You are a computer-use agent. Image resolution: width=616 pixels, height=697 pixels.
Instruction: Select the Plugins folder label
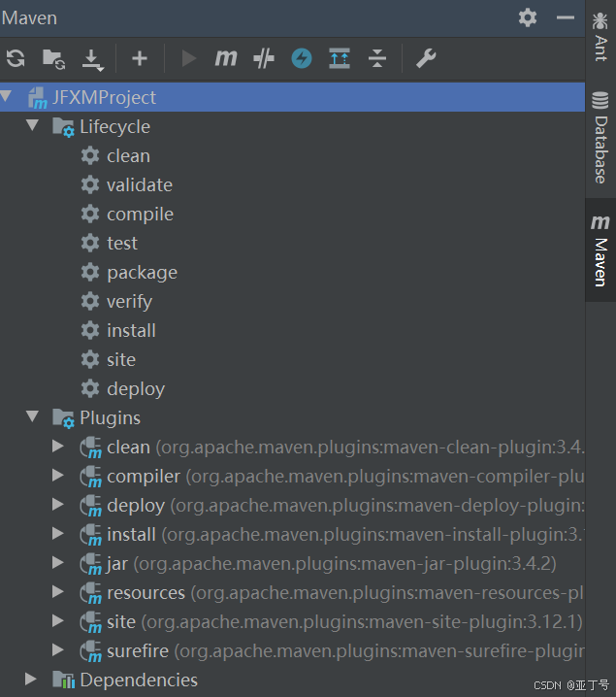point(111,418)
